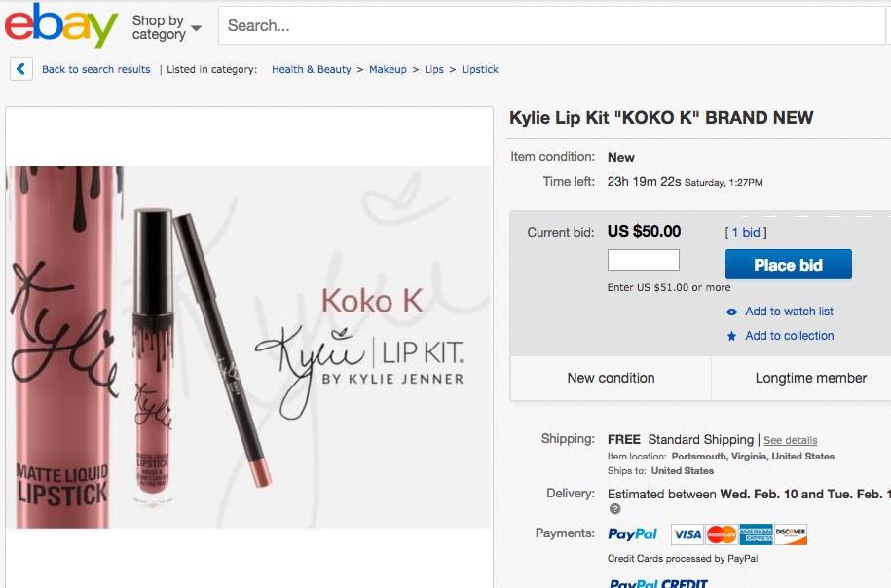
Task: Click the blue back arrow icon
Action: [x=20, y=69]
